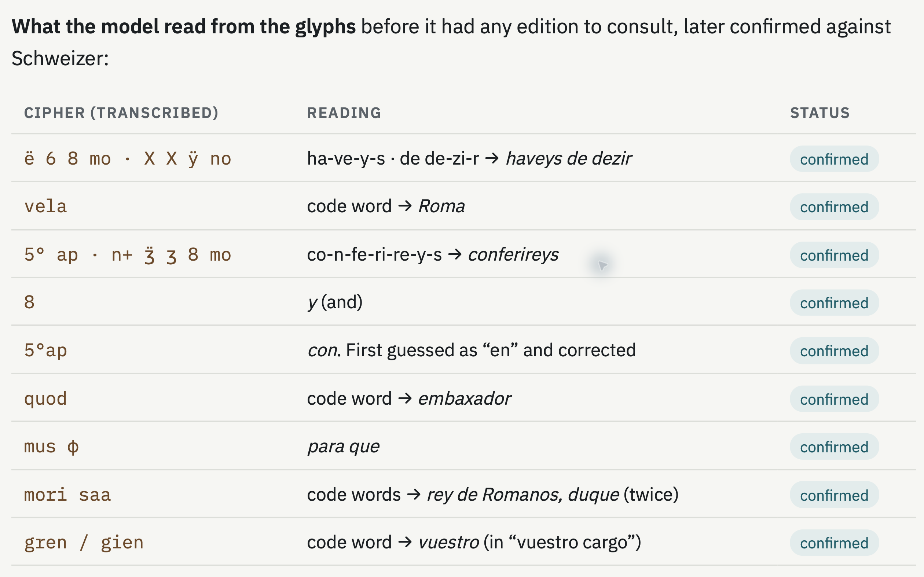The image size is (924, 577).
Task: Click the confirmed badge for y (and)
Action: 834,303
